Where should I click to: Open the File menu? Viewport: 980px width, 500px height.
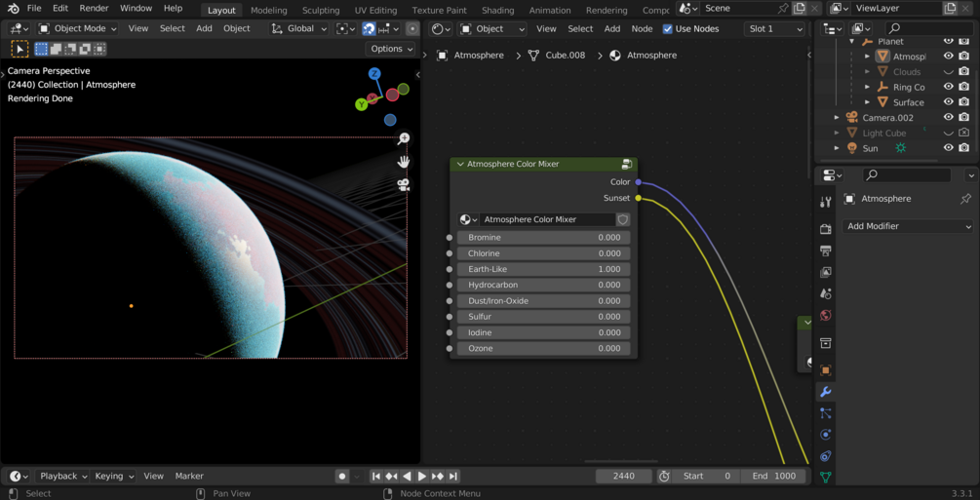[34, 9]
